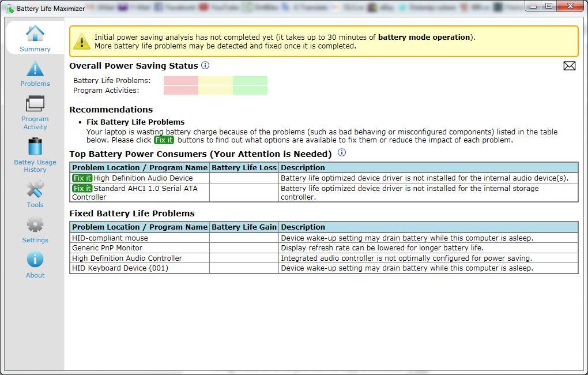Switch to the Program Activity tab label
Screen dimensions: 588x375
click(x=35, y=123)
